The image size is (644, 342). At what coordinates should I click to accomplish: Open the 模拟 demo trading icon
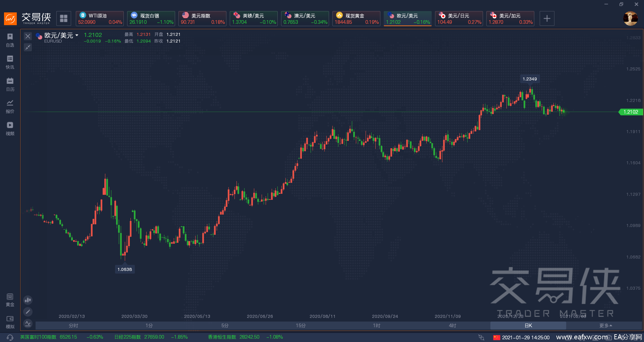pyautogui.click(x=10, y=322)
